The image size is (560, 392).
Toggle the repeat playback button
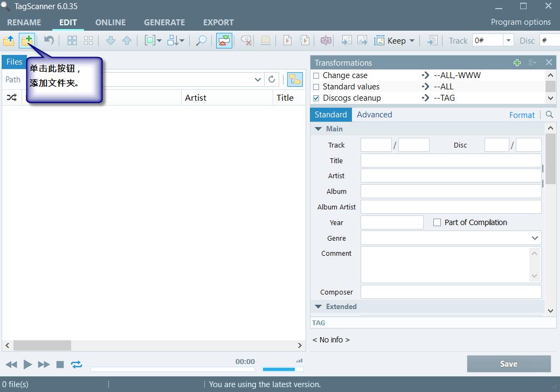[x=77, y=365]
